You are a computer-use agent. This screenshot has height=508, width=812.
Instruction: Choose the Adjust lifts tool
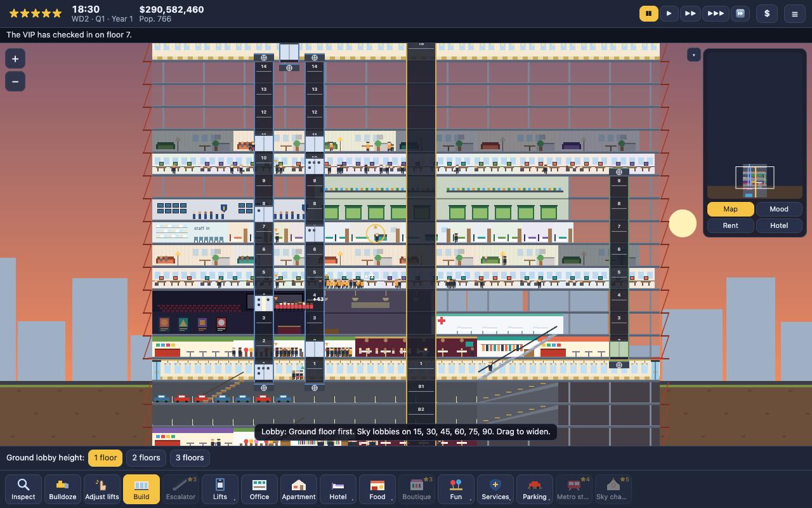[102, 489]
